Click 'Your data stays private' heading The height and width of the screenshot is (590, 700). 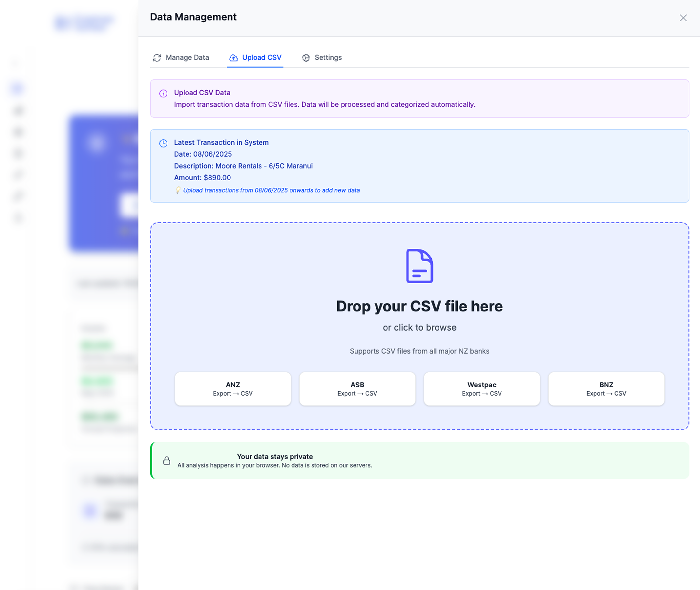[275, 457]
